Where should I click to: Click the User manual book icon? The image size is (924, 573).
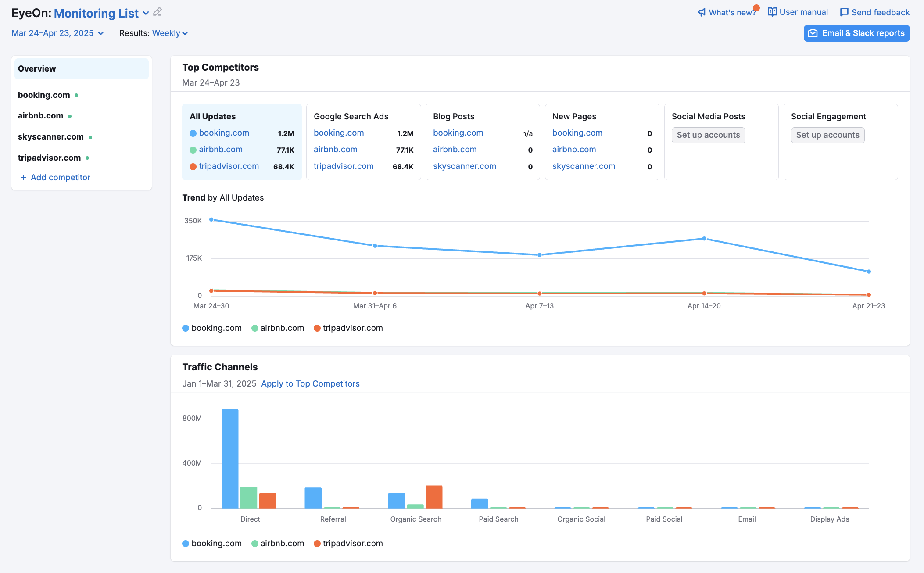772,12
